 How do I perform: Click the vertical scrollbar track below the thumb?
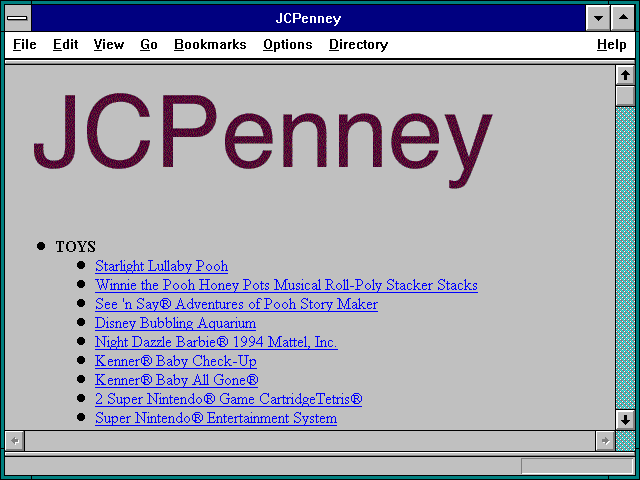coord(625,258)
